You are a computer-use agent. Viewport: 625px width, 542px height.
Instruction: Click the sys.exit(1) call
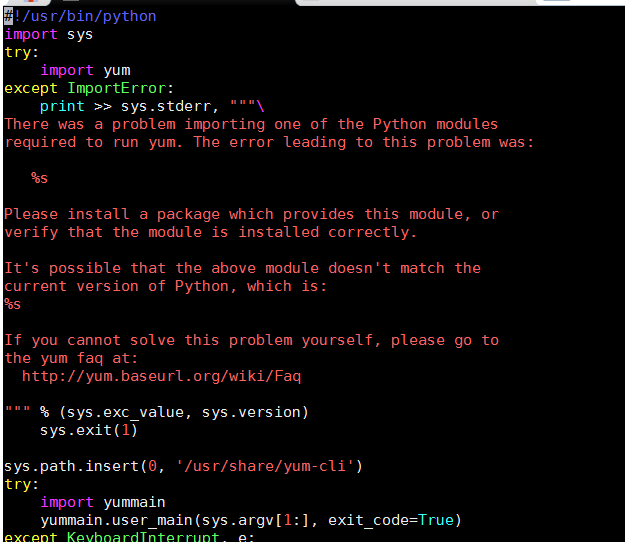click(x=88, y=430)
